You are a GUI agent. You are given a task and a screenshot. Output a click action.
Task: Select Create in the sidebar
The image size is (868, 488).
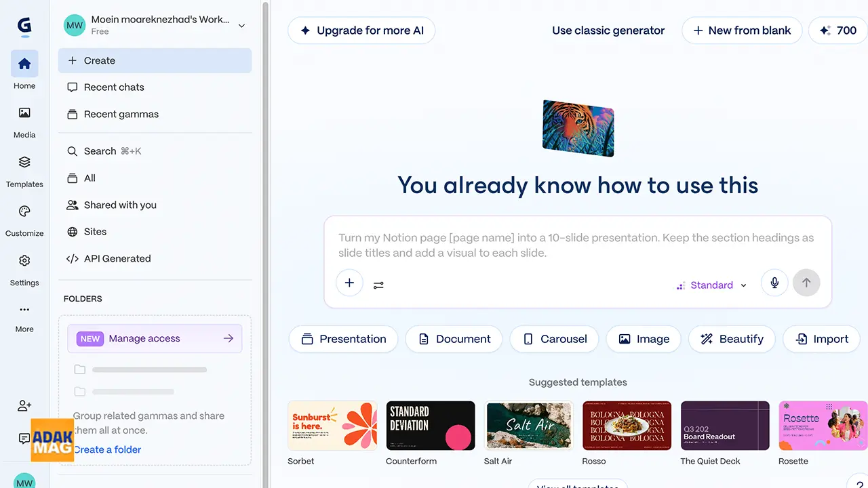pos(155,60)
